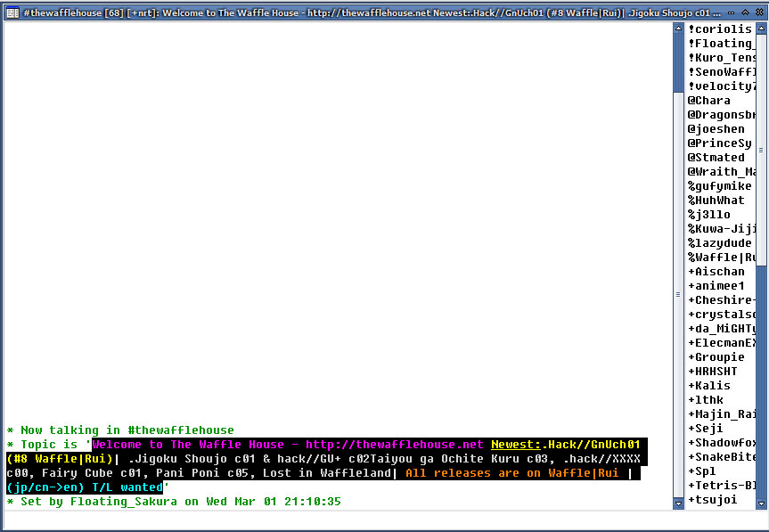
Task: Click the underlined "Newest:" topic text
Action: pos(516,445)
